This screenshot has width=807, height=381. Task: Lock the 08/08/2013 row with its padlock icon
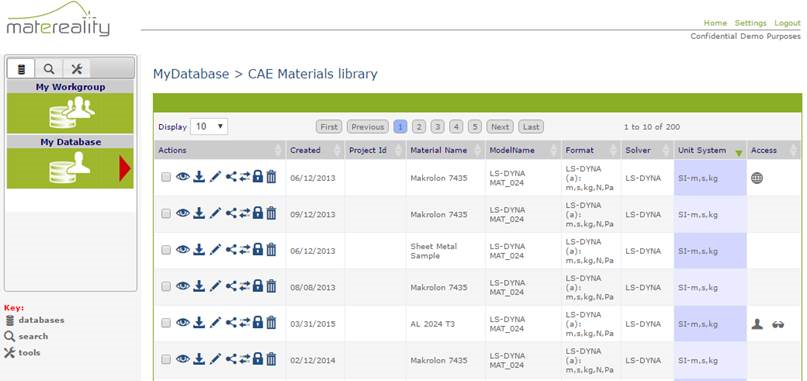(258, 286)
